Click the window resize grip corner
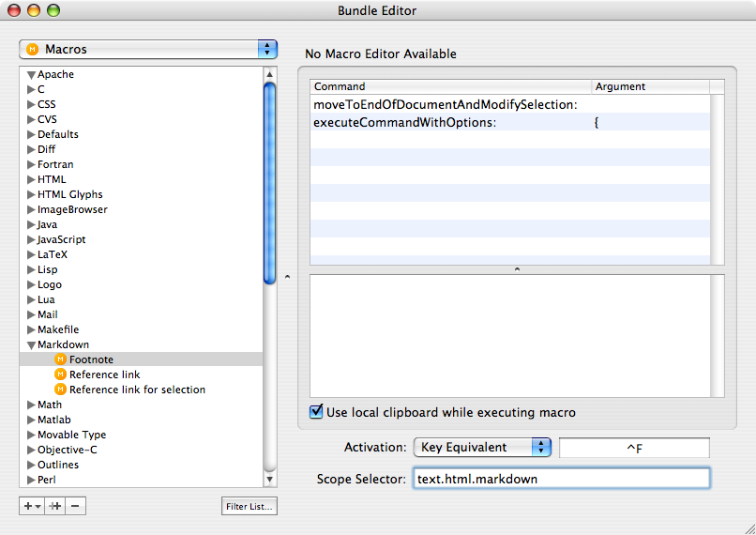The image size is (756, 535). click(x=749, y=528)
